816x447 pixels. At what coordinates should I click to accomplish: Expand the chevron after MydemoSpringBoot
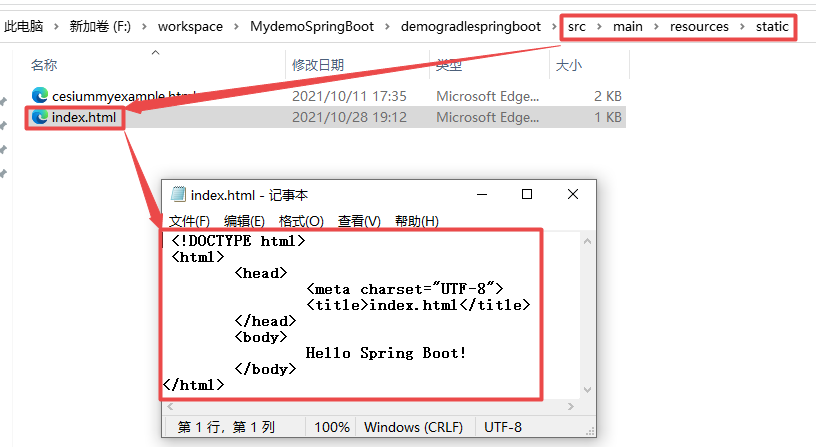pyautogui.click(x=387, y=27)
